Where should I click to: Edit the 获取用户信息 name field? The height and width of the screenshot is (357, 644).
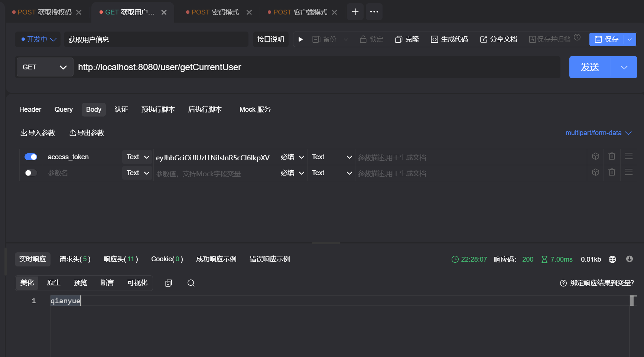[x=156, y=39]
